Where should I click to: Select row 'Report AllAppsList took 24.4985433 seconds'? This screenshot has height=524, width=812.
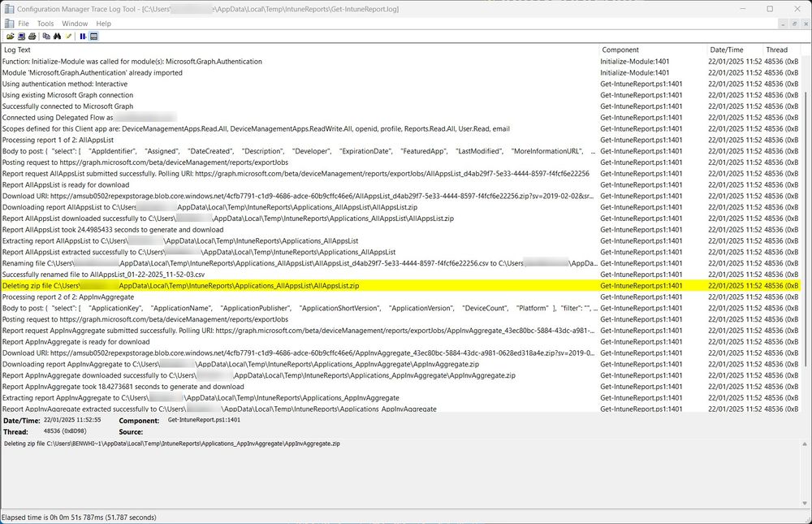point(401,230)
